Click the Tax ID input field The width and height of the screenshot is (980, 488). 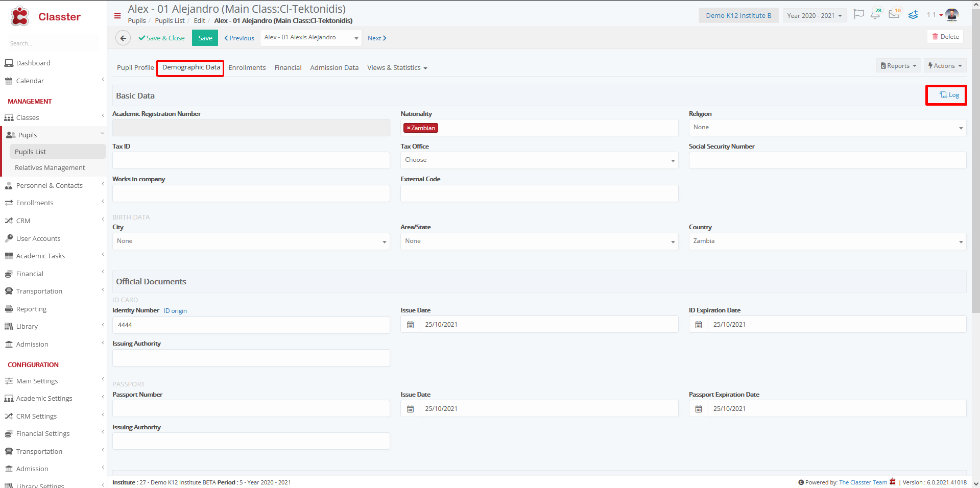click(x=251, y=160)
